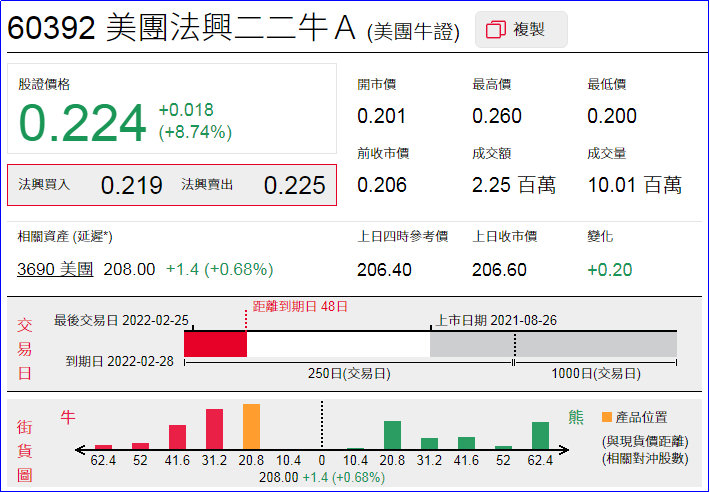Click the 複製 copy button
The width and height of the screenshot is (710, 492).
[521, 29]
